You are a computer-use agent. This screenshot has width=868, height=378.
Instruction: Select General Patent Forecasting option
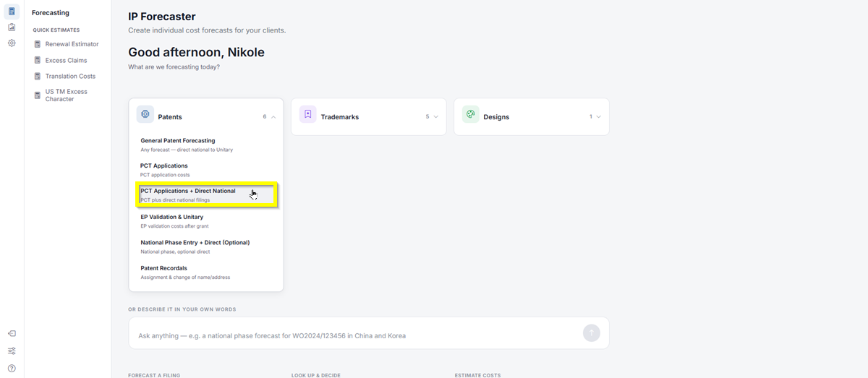pos(206,145)
